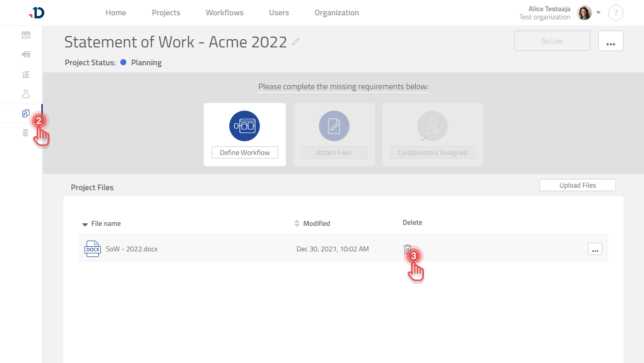Click the round Define Workflow icon
Image resolution: width=644 pixels, height=363 pixels.
tap(245, 125)
